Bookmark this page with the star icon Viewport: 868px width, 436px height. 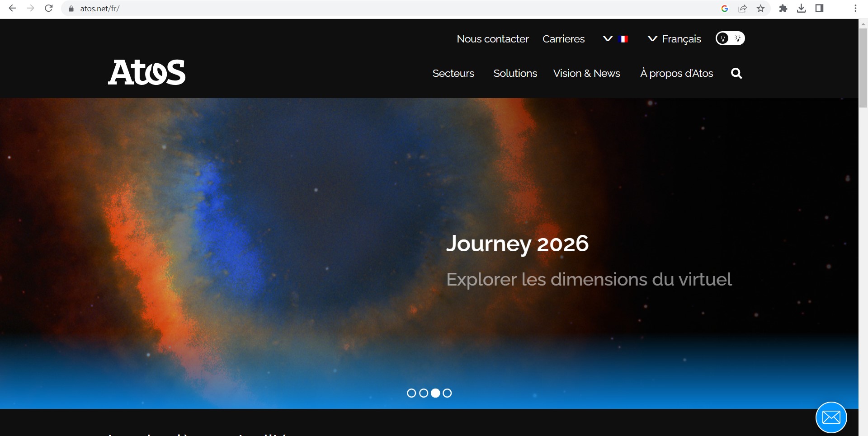point(761,9)
